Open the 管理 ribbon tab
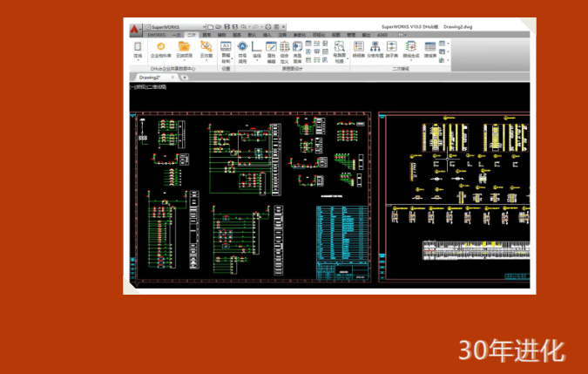Viewport: 588px width, 374px height. click(351, 35)
